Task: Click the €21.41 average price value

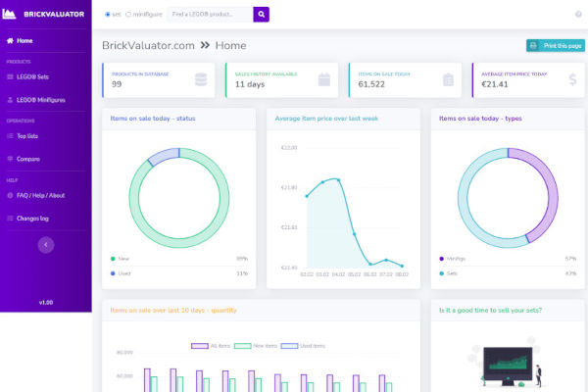Action: click(495, 84)
